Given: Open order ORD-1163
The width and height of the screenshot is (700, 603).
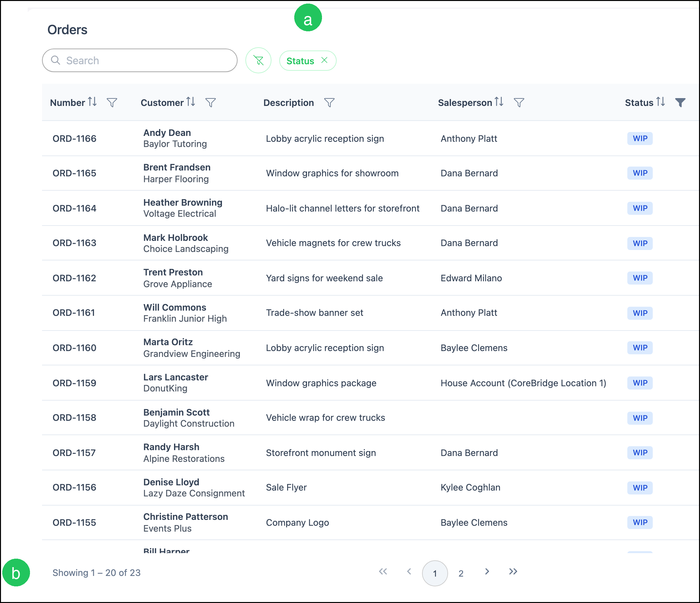Looking at the screenshot, I should pyautogui.click(x=74, y=243).
